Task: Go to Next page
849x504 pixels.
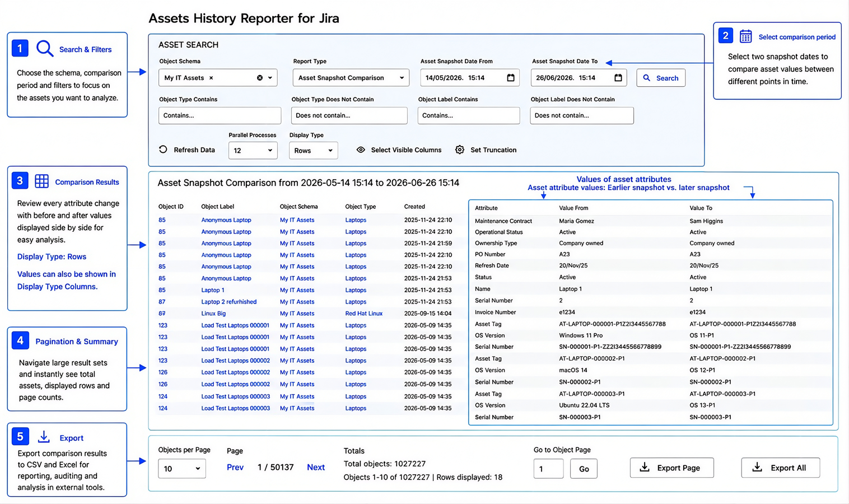Action: pos(316,467)
